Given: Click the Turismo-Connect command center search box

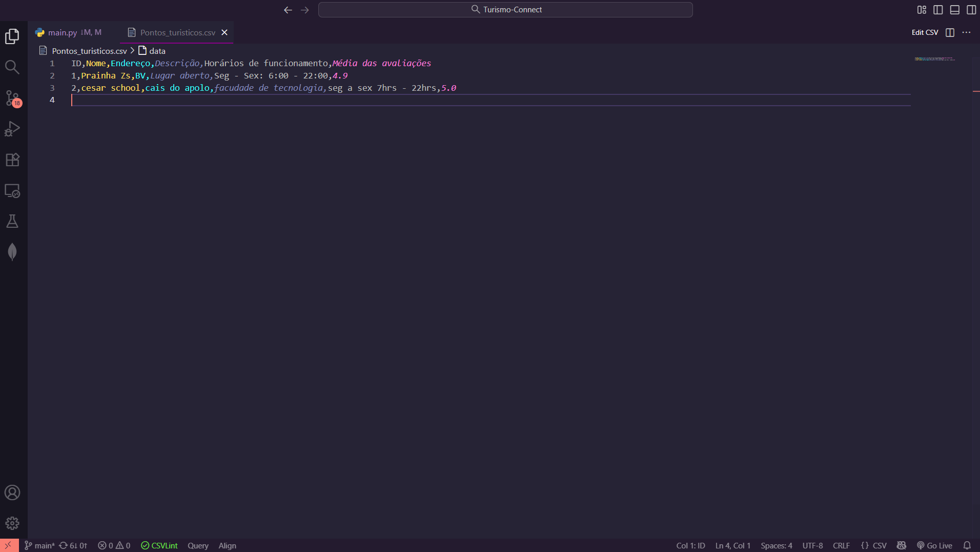Looking at the screenshot, I should pos(505,10).
